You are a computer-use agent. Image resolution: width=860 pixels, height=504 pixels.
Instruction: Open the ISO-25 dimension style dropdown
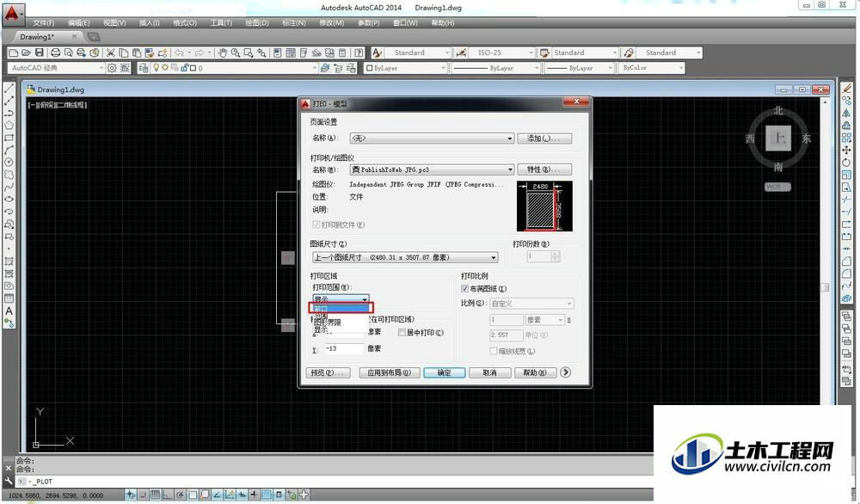tap(502, 52)
